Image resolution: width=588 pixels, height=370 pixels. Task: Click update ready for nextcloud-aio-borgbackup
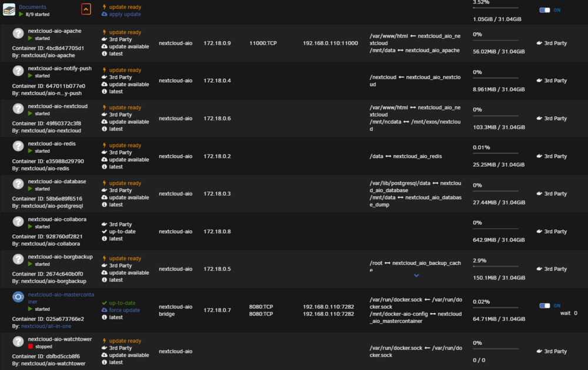coord(125,258)
